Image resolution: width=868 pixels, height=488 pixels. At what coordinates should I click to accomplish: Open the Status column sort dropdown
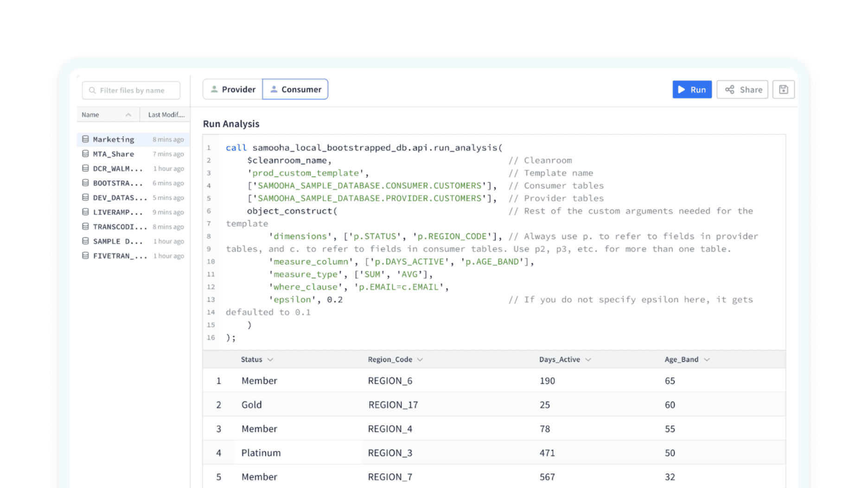tap(270, 359)
